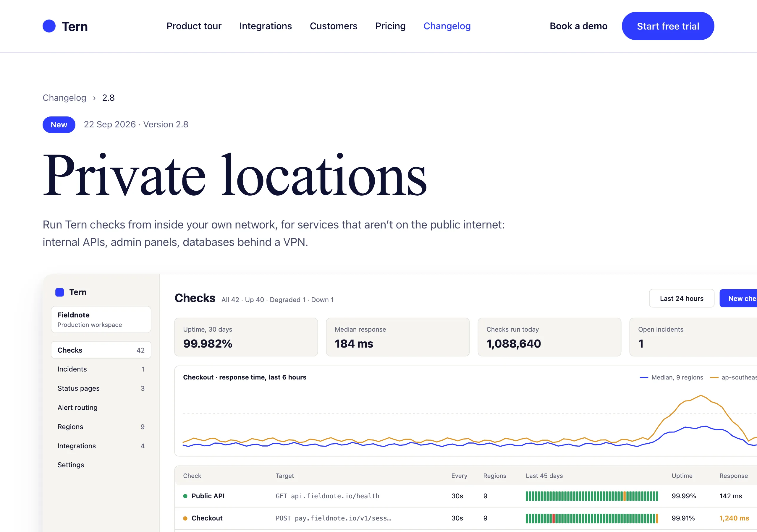Open Regions in the sidebar

[x=101, y=426]
